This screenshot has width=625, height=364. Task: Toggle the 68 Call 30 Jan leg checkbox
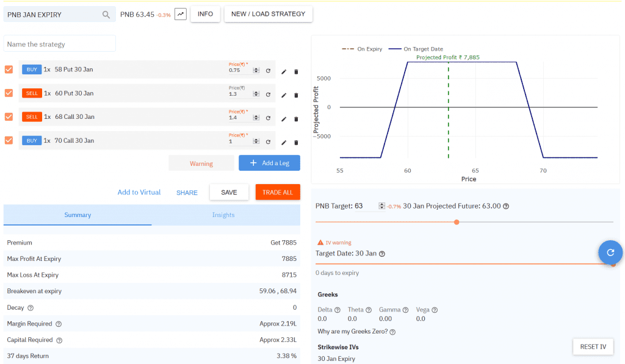coord(9,116)
